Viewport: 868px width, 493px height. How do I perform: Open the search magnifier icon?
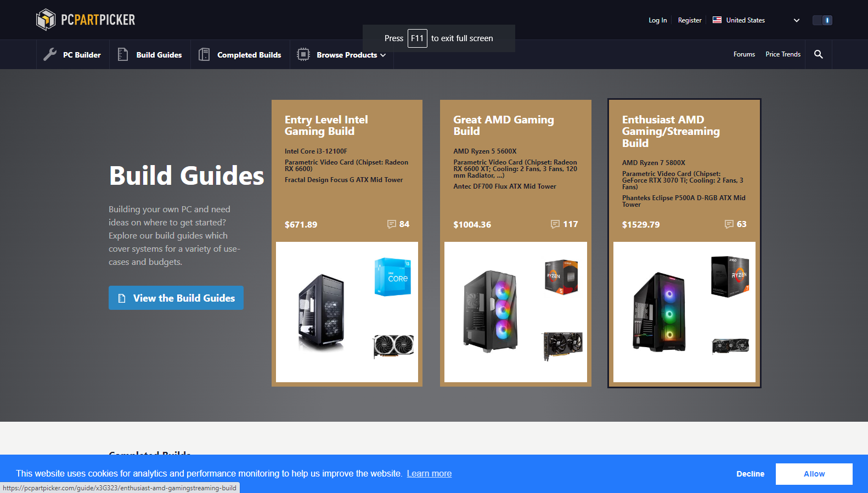click(x=819, y=54)
